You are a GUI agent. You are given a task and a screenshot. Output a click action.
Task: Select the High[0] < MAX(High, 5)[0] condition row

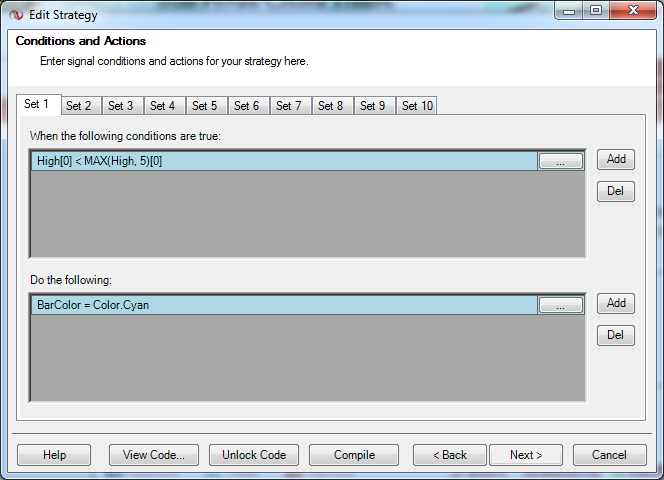point(284,161)
